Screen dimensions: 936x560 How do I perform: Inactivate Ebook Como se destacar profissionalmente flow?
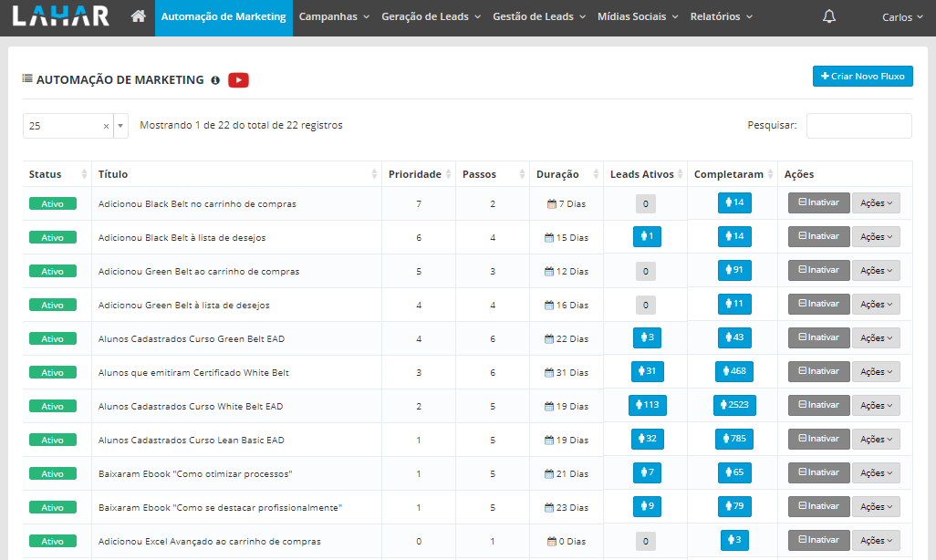coord(819,506)
